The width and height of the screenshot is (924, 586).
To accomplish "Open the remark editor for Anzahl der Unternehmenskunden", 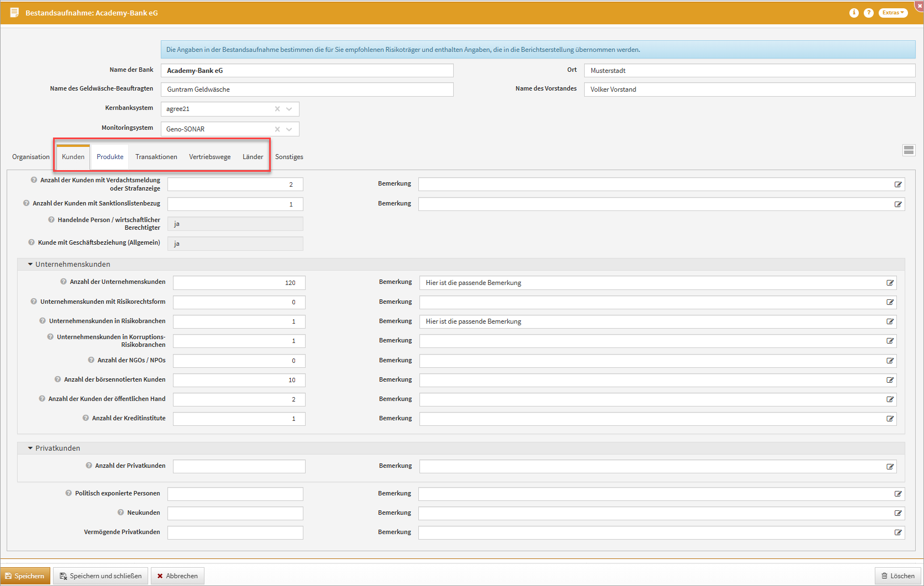I will [890, 283].
